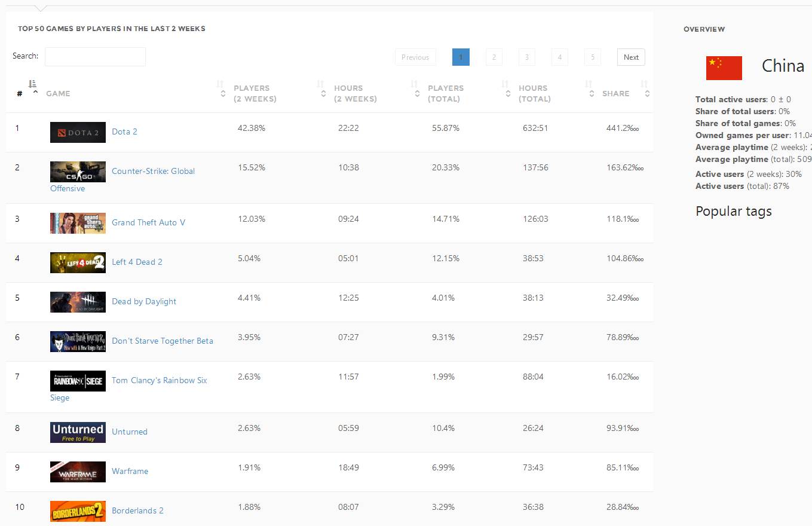Click Dead by Daylight hours 12:25
812x526 pixels.
[348, 298]
